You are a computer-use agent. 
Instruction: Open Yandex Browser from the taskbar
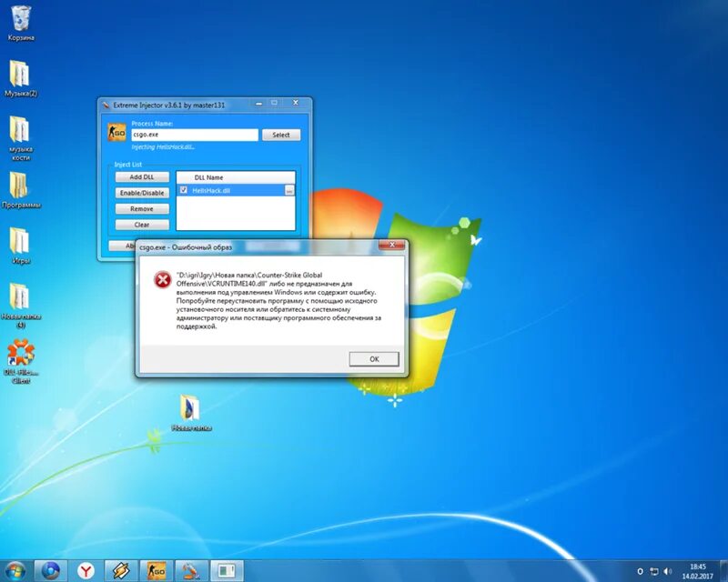(86, 571)
